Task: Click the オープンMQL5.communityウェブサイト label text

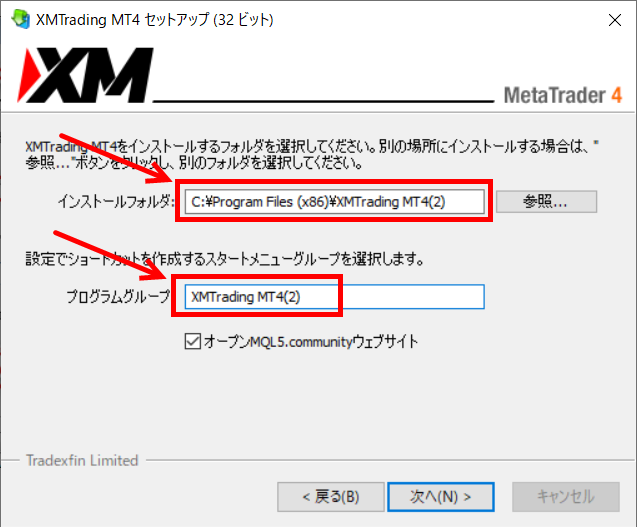Action: (x=311, y=342)
